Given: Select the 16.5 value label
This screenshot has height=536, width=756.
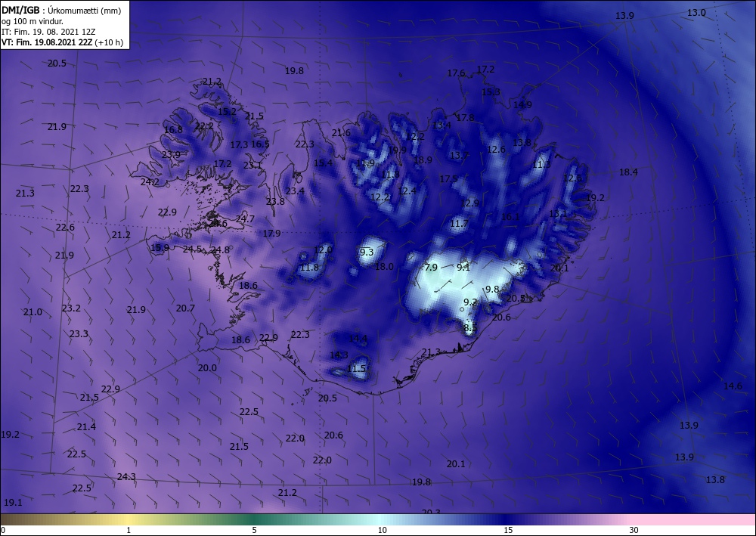Looking at the screenshot, I should (x=260, y=144).
